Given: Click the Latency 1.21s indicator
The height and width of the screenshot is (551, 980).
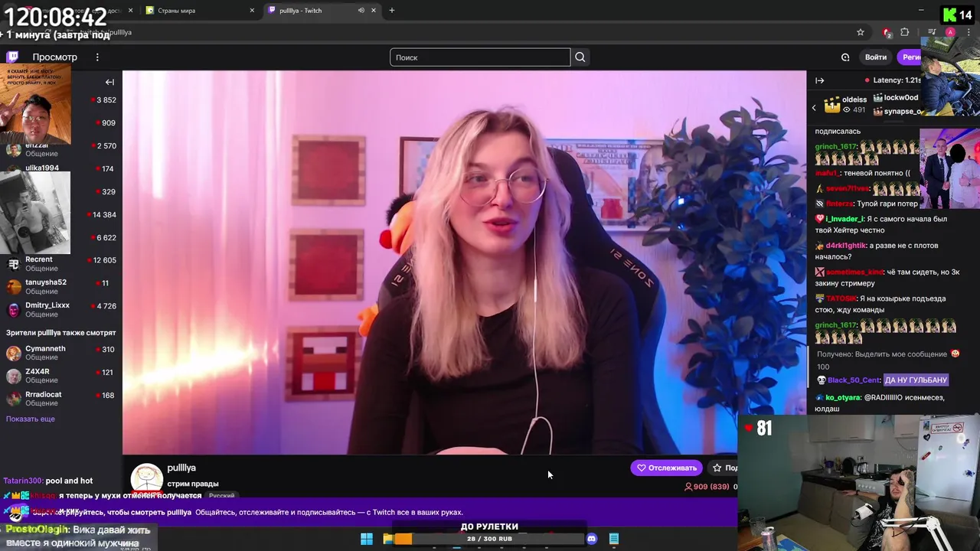Looking at the screenshot, I should 892,80.
